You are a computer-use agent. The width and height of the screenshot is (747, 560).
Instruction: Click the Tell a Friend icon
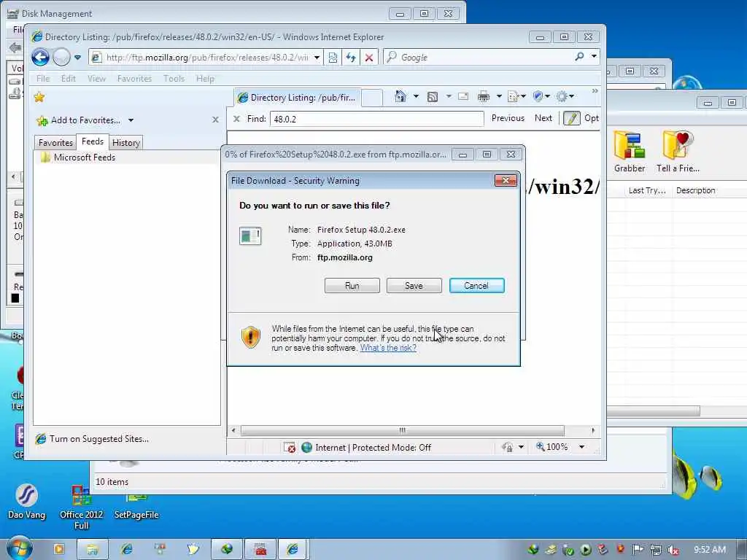(678, 152)
